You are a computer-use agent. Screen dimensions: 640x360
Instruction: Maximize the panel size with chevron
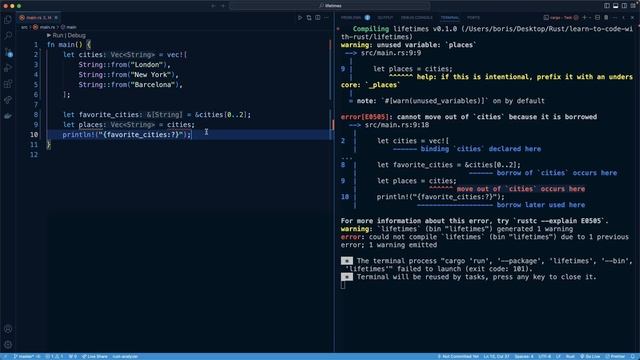click(x=623, y=18)
